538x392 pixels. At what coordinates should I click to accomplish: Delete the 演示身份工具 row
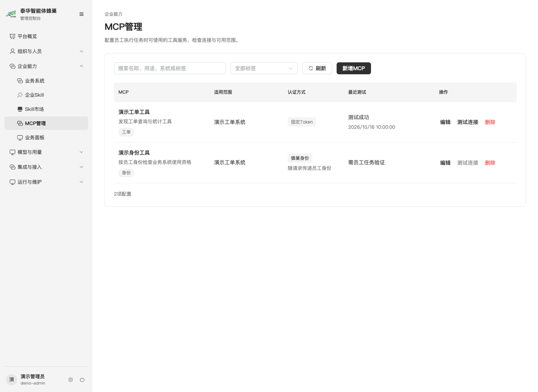[490, 163]
